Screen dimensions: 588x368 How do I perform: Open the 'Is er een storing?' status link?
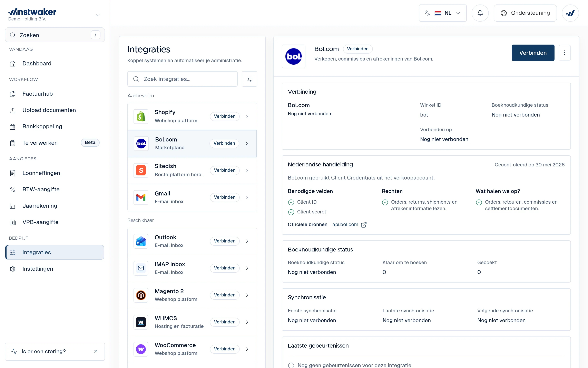point(55,351)
